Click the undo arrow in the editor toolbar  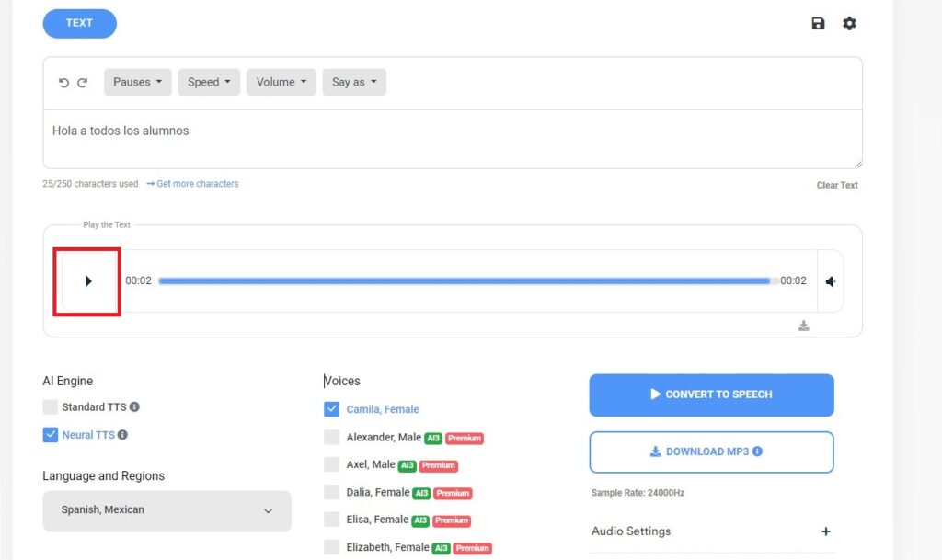(63, 83)
